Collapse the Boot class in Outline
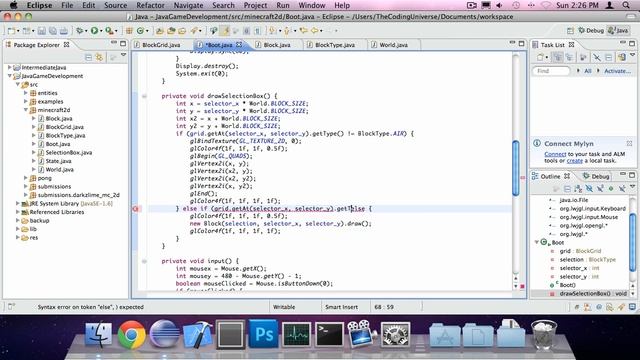Screen dimensions: 640x360 [537, 242]
